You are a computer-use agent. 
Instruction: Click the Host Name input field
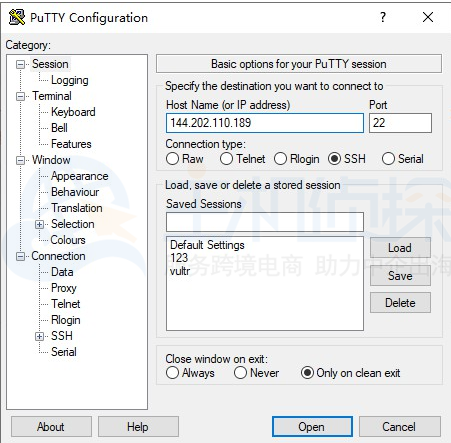tap(265, 123)
